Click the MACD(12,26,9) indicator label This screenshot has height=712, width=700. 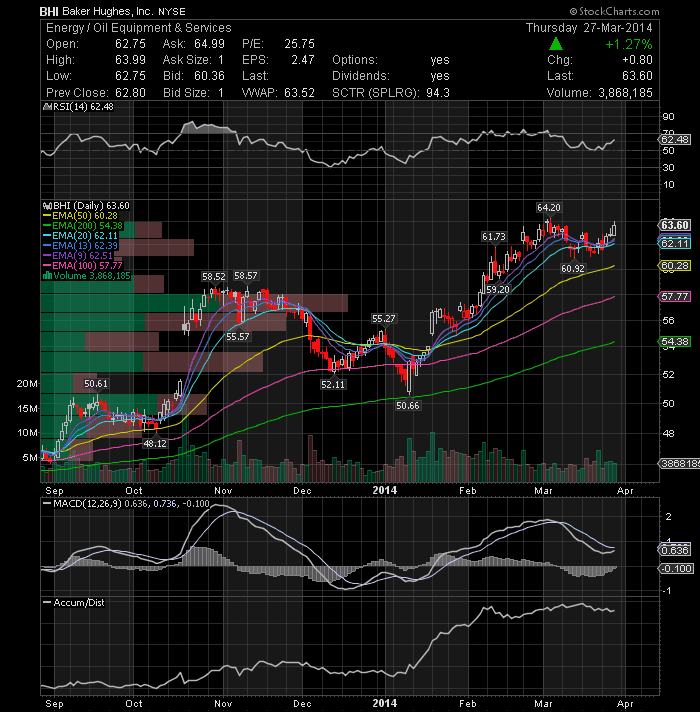87,504
